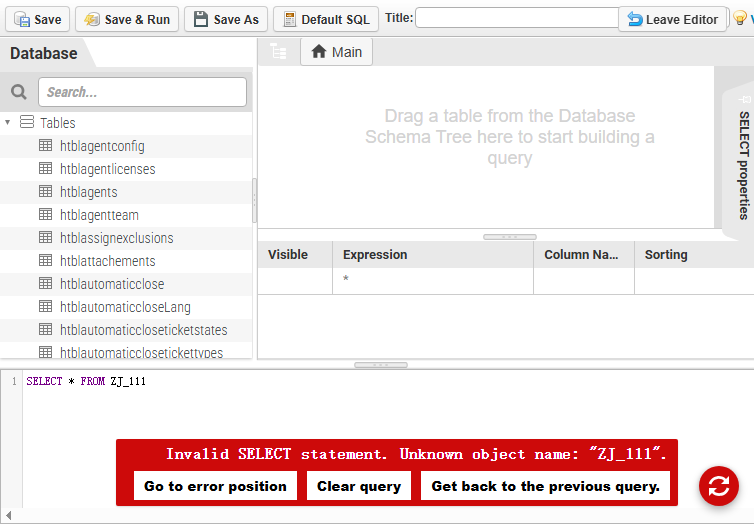The width and height of the screenshot is (754, 527).
Task: Switch to the Main query tab
Action: (x=336, y=52)
